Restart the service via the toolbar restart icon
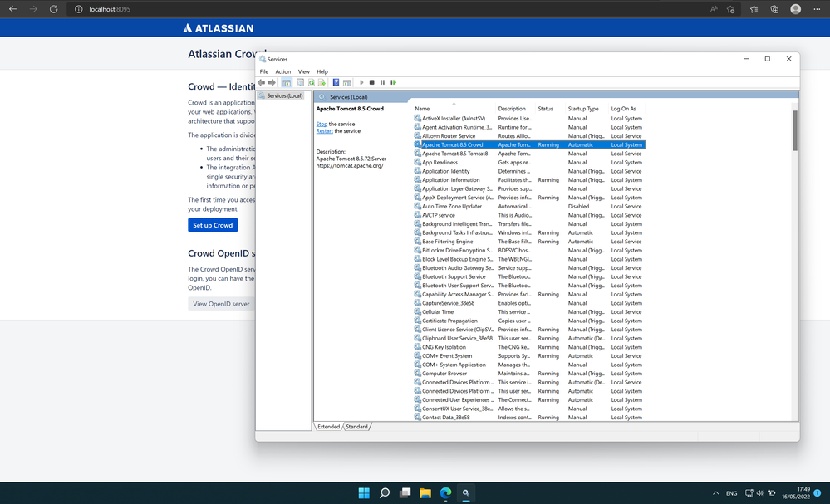 (394, 82)
